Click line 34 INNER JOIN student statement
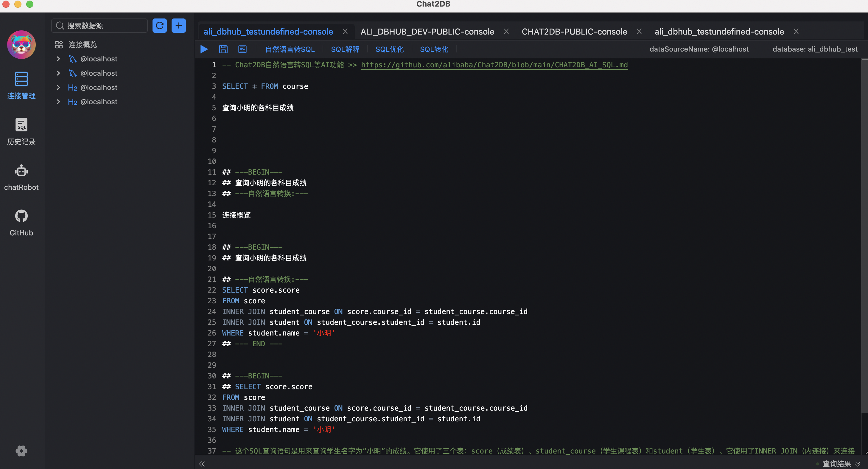 coord(351,419)
